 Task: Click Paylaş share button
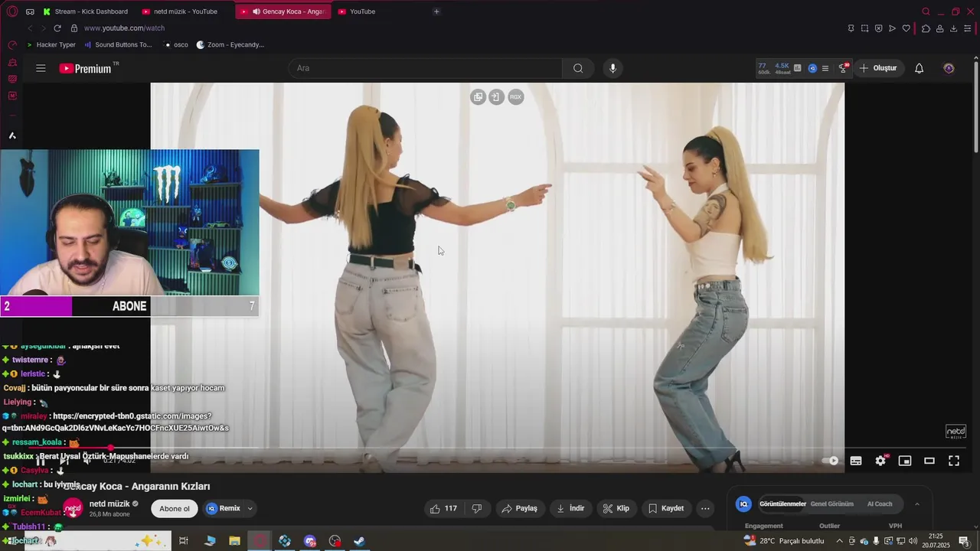(x=519, y=508)
